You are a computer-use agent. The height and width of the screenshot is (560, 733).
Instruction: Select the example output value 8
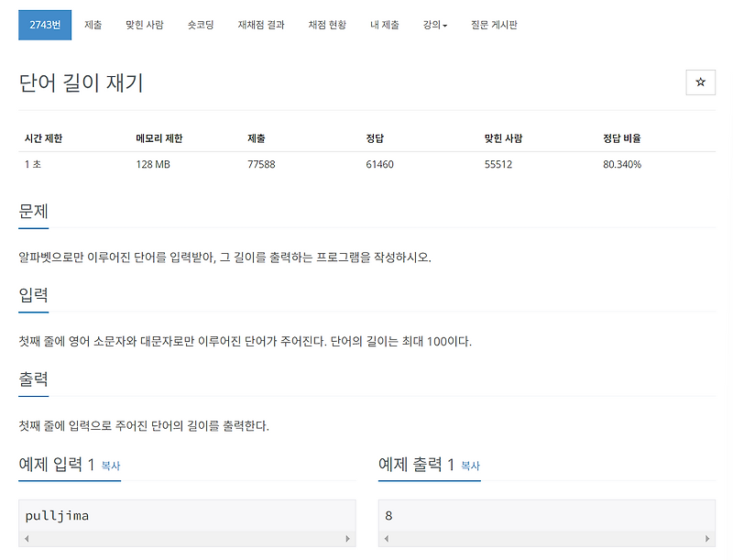[388, 515]
